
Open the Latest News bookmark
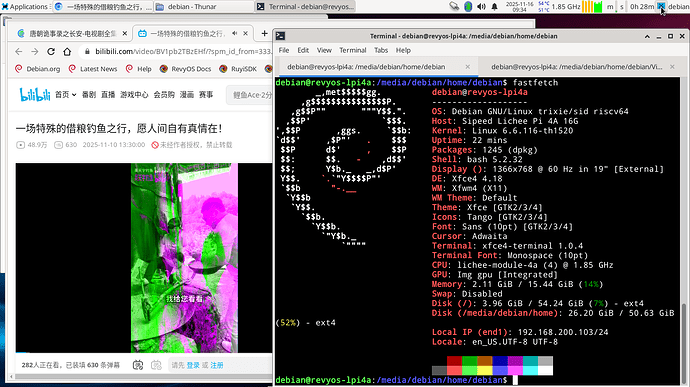click(93, 69)
